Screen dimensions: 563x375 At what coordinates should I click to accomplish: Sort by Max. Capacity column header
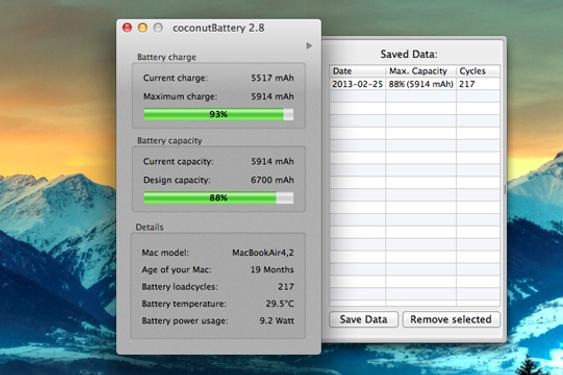(421, 71)
